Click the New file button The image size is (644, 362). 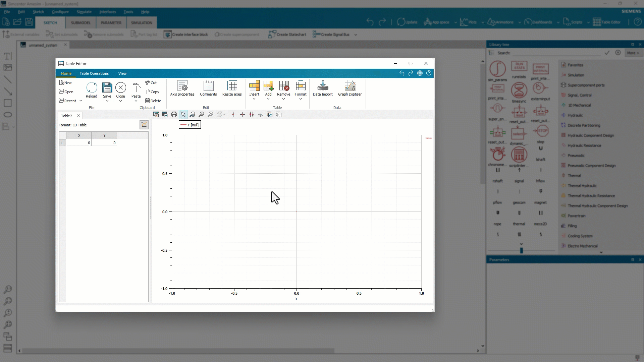click(x=65, y=83)
